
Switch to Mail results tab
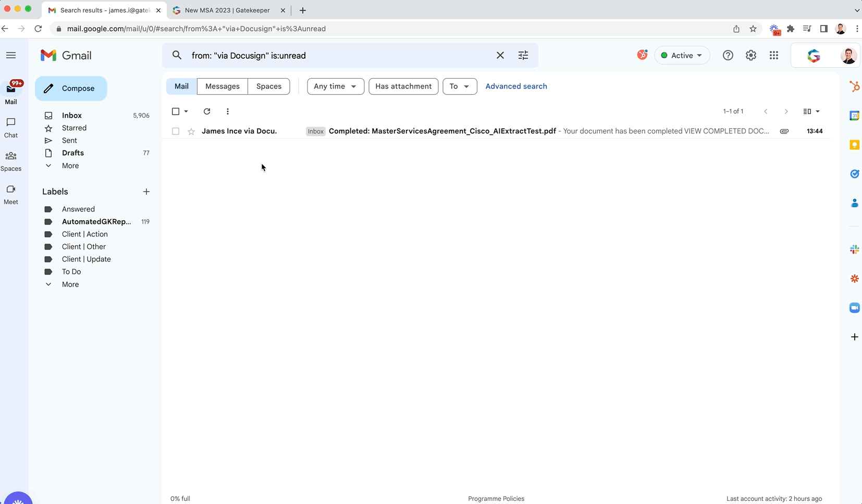point(181,86)
